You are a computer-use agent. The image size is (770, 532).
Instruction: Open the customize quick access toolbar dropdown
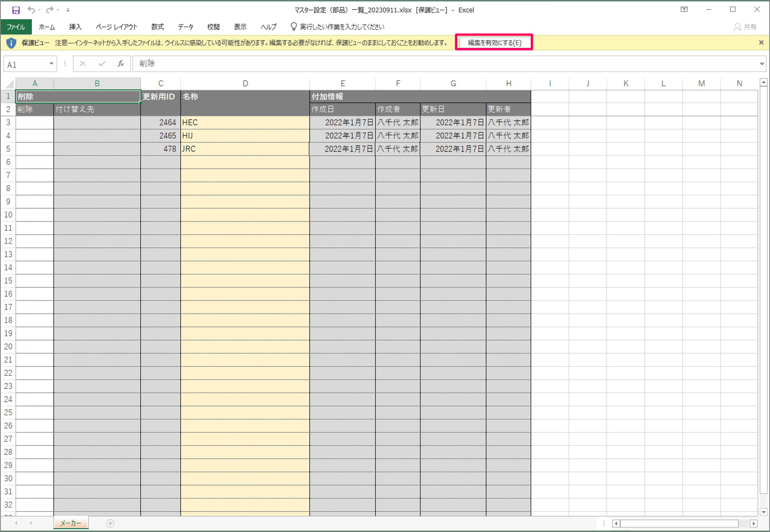tap(68, 10)
